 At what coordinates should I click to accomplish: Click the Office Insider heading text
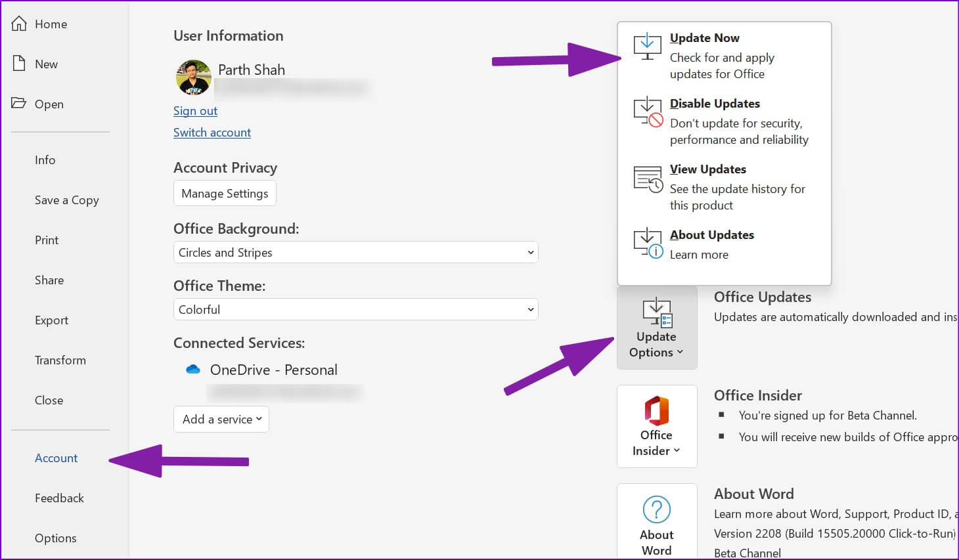point(758,395)
